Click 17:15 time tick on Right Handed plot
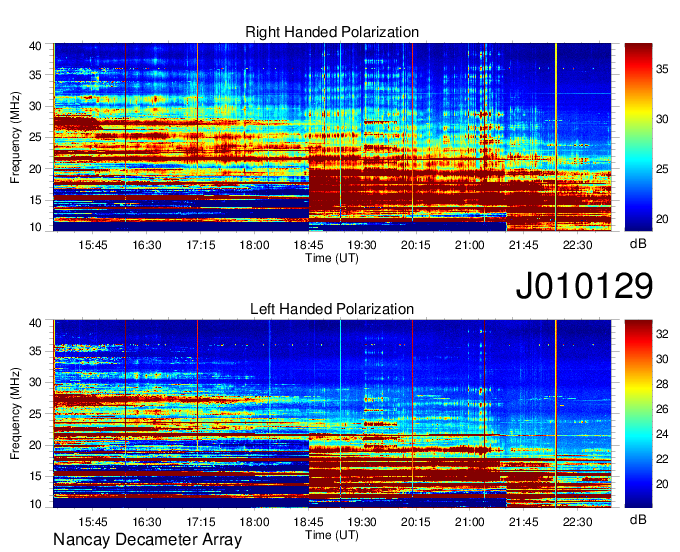The image size is (680, 552). pos(201,245)
